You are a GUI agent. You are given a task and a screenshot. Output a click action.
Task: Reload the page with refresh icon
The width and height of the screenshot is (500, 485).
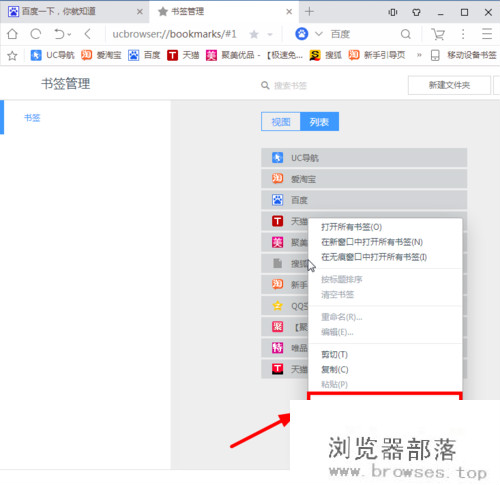point(35,34)
